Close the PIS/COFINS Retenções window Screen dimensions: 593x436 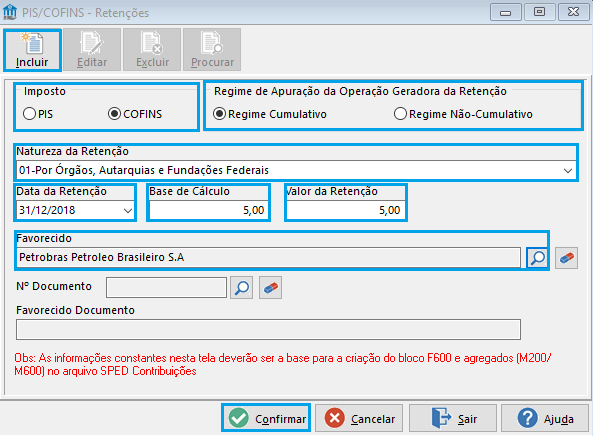tap(573, 12)
